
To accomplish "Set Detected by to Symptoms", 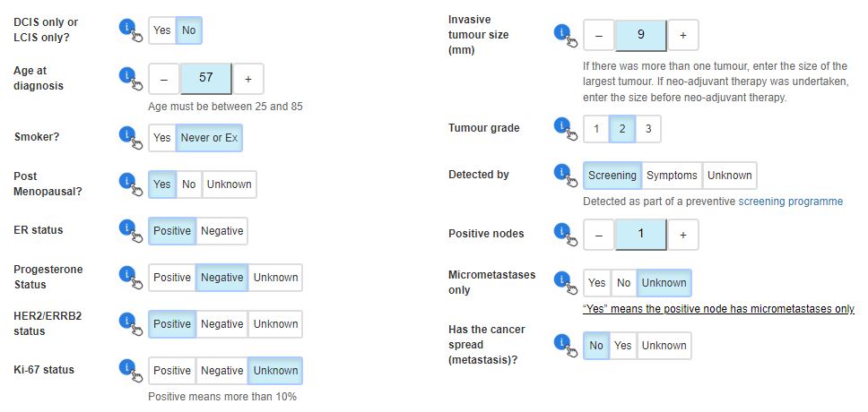I will [x=672, y=176].
